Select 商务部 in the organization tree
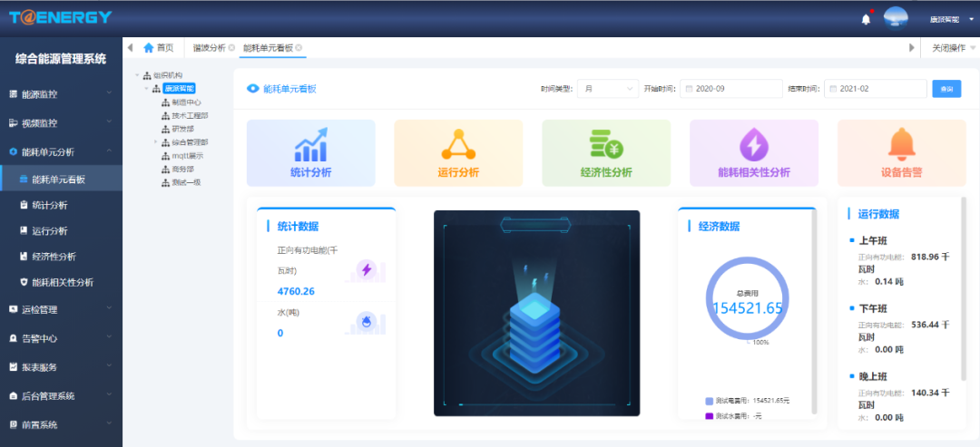This screenshot has width=980, height=447. coord(182,170)
